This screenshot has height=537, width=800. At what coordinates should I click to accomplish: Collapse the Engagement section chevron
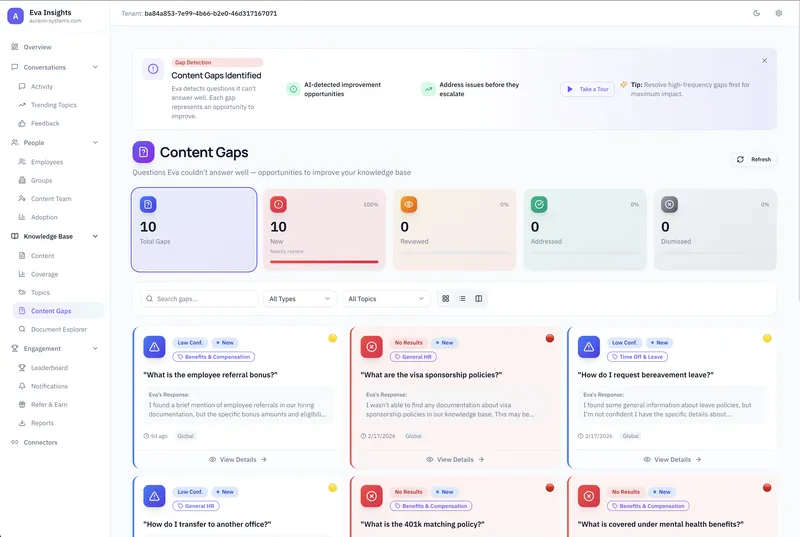click(95, 349)
